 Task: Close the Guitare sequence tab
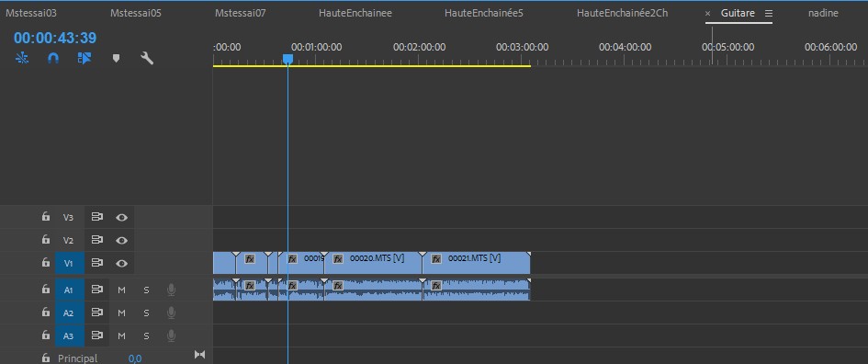point(707,13)
